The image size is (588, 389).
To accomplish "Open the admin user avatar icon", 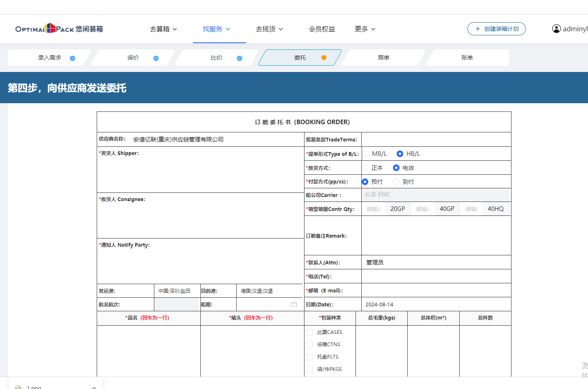I will 556,29.
